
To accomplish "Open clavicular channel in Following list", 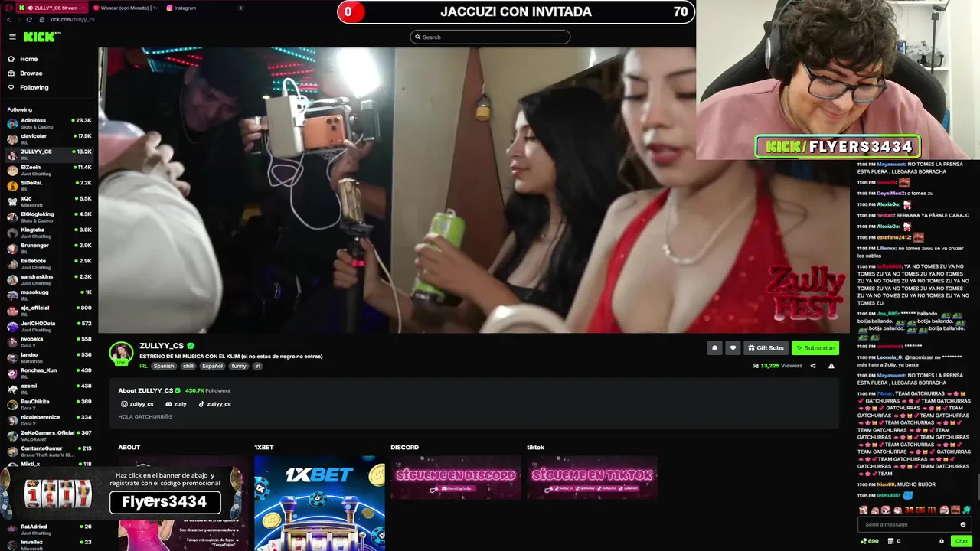I will pos(49,139).
